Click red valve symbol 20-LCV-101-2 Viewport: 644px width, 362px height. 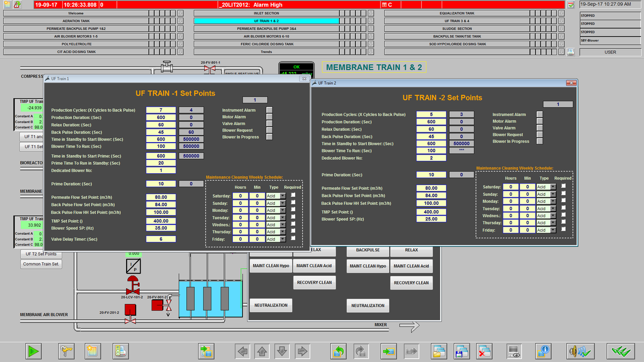pyautogui.click(x=133, y=286)
